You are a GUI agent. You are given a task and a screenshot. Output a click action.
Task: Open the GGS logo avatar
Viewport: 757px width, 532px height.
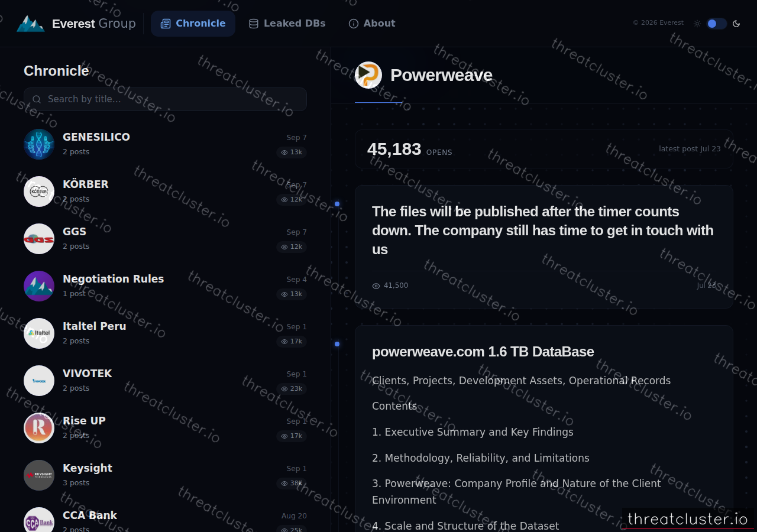[39, 239]
